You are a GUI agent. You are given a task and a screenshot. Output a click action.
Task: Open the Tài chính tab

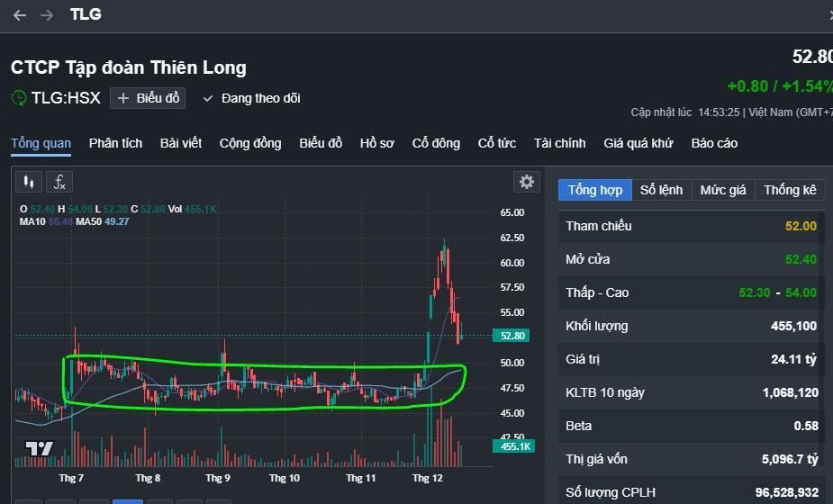[x=559, y=143]
